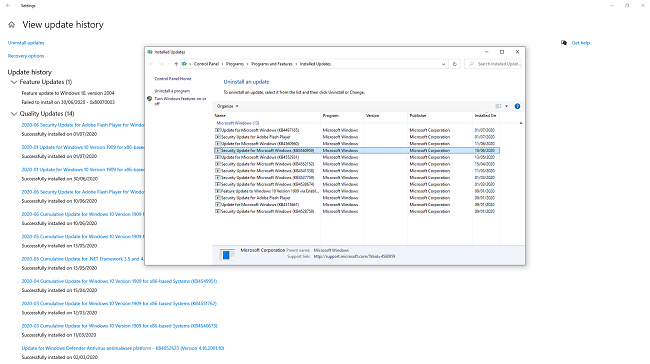Click the back arrow in Installed Updates window

click(151, 64)
